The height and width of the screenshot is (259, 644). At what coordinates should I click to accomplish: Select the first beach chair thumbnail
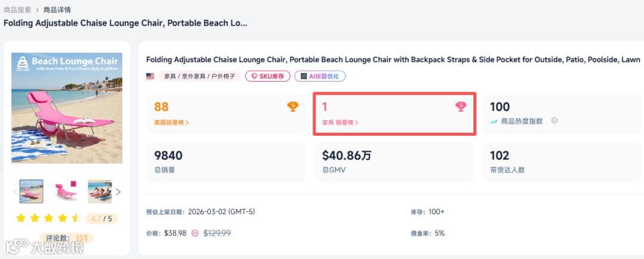(31, 192)
